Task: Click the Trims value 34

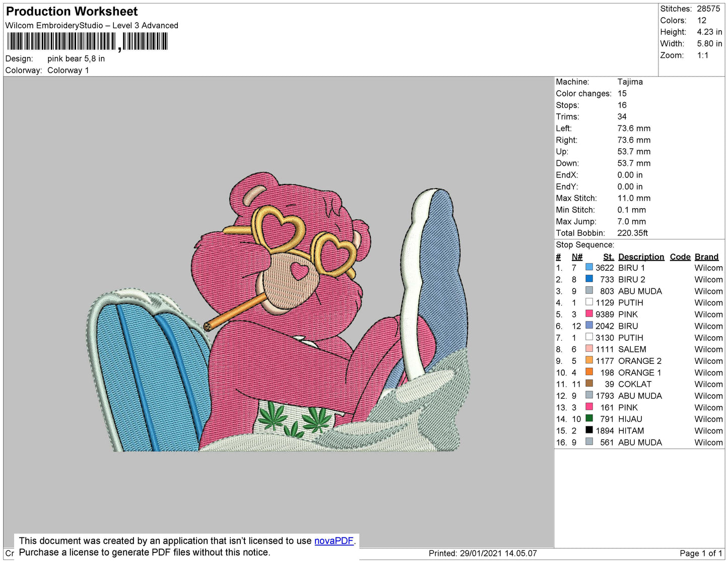Action: [622, 116]
